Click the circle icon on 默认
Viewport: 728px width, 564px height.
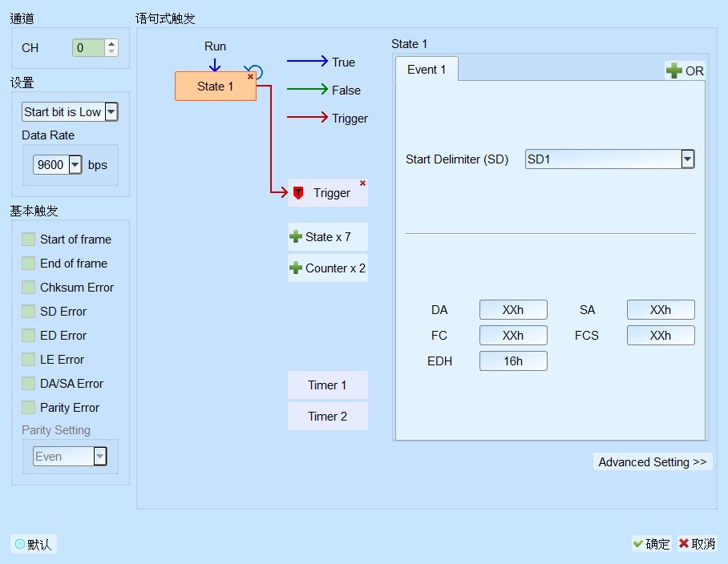point(20,544)
